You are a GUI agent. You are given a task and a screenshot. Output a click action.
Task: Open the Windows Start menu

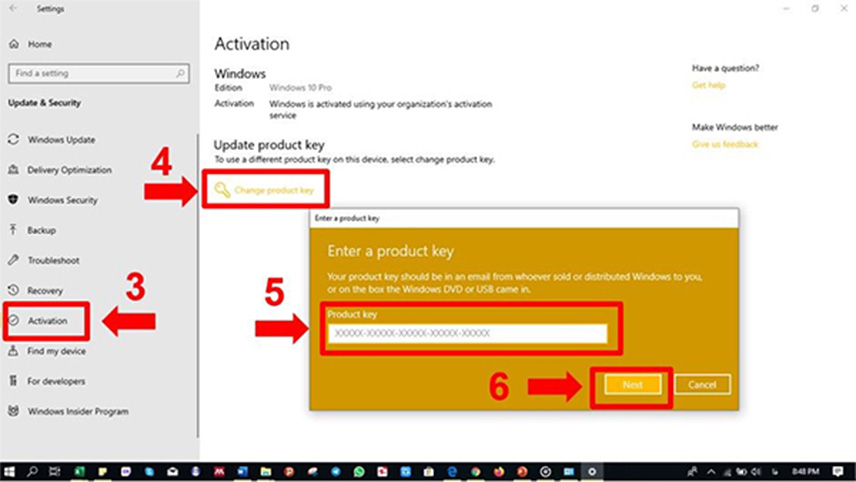click(9, 472)
